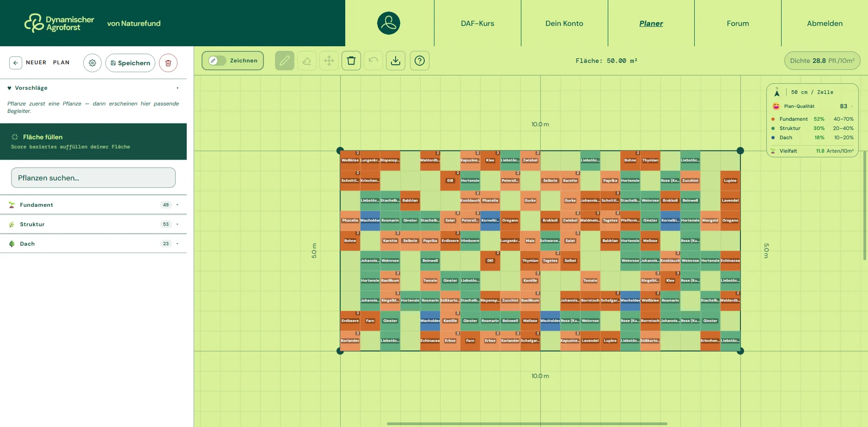Viewport: 868px width, 427px height.
Task: Toggle the Zeichnen switch
Action: point(217,61)
